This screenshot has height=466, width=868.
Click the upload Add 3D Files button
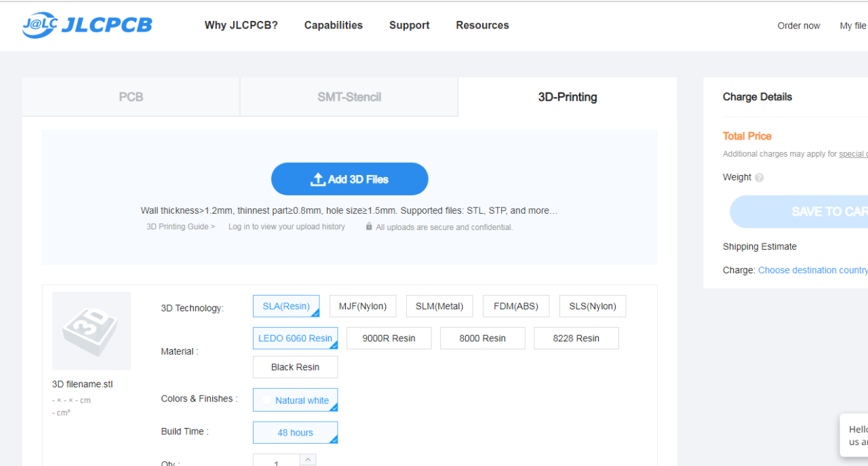click(349, 179)
